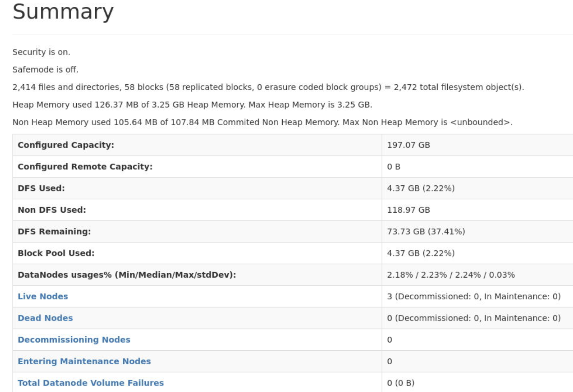Open the Live Nodes link

43,296
